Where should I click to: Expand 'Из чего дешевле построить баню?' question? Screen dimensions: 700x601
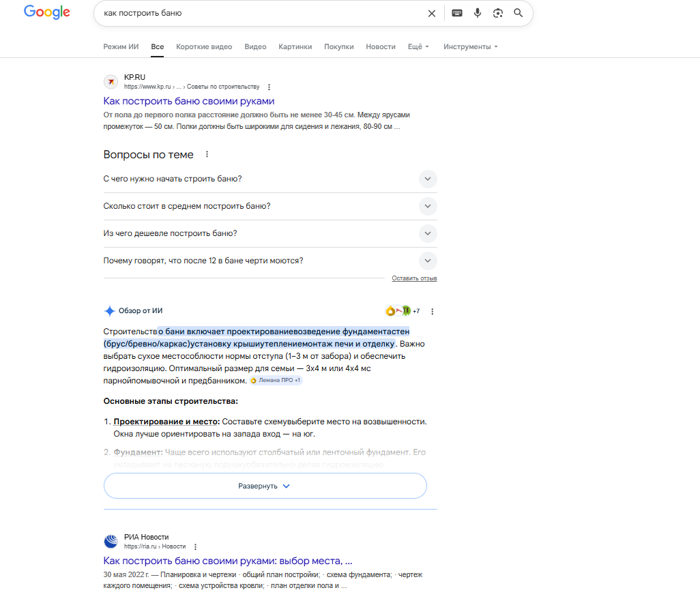click(x=428, y=233)
